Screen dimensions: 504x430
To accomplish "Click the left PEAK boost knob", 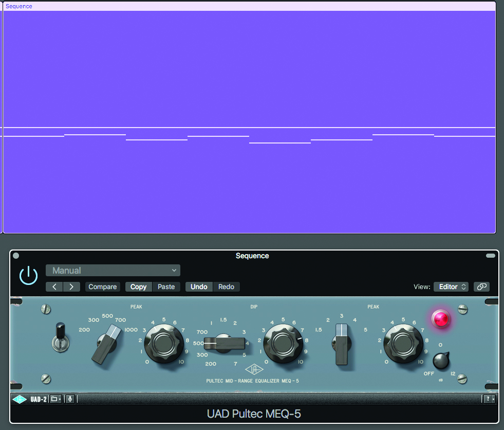I will [x=164, y=344].
